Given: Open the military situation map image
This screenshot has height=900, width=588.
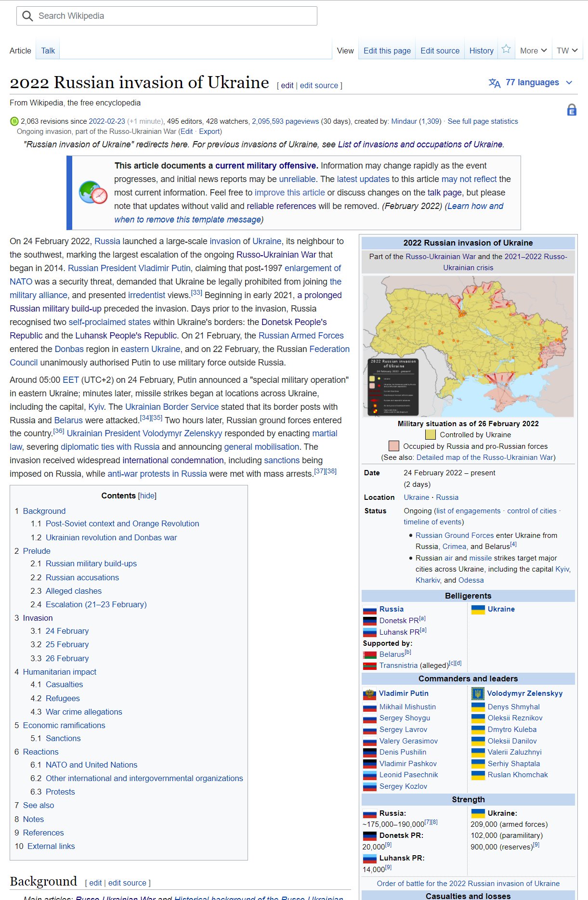Looking at the screenshot, I should (x=468, y=346).
